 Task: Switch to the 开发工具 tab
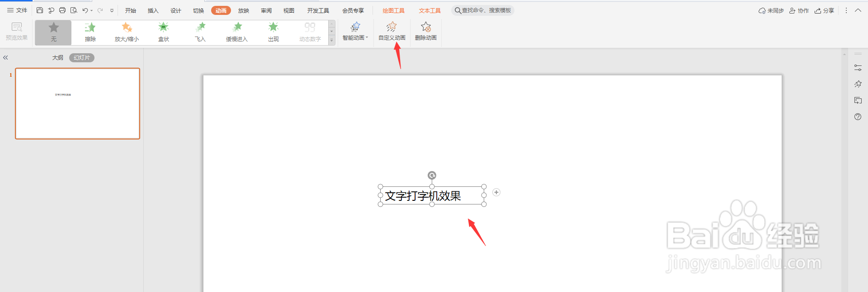[x=318, y=10]
